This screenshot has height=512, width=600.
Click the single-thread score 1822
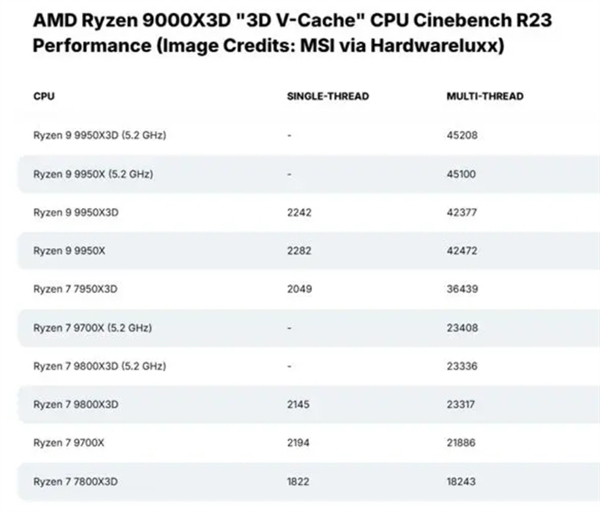[x=299, y=481]
